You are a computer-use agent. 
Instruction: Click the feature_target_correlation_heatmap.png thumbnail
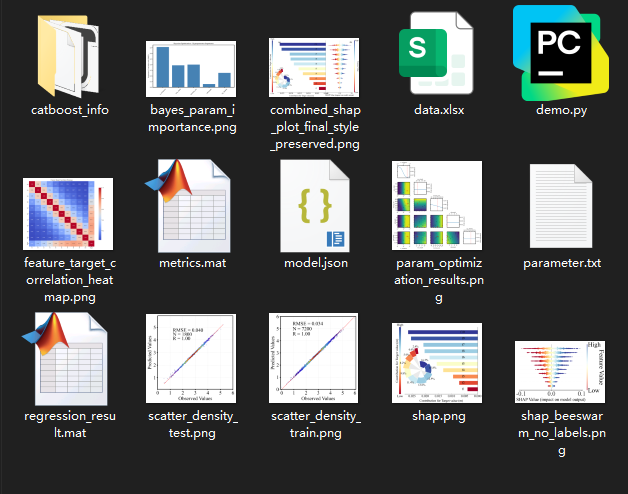coord(68,214)
